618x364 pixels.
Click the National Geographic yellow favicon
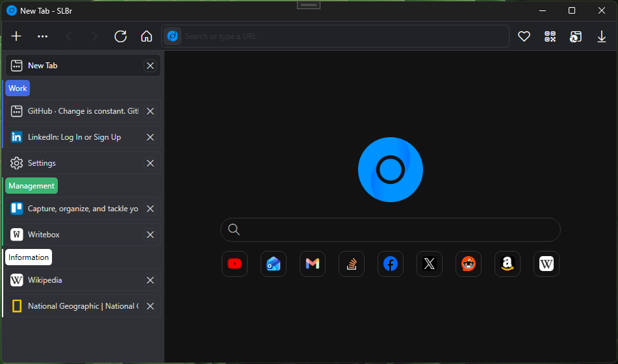[16, 306]
